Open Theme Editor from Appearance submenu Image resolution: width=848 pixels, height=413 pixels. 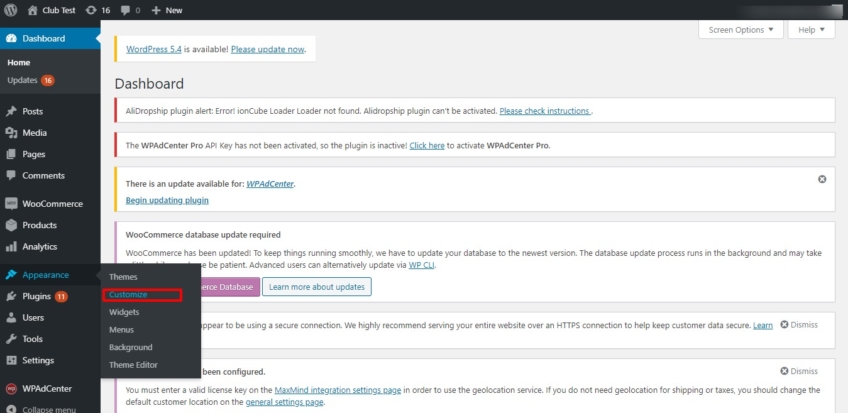[133, 365]
